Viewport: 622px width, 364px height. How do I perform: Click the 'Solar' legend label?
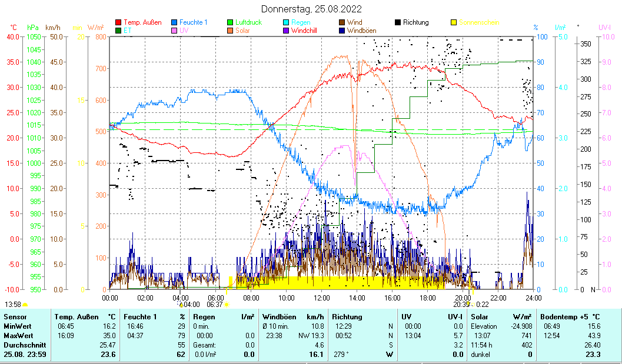(x=243, y=31)
